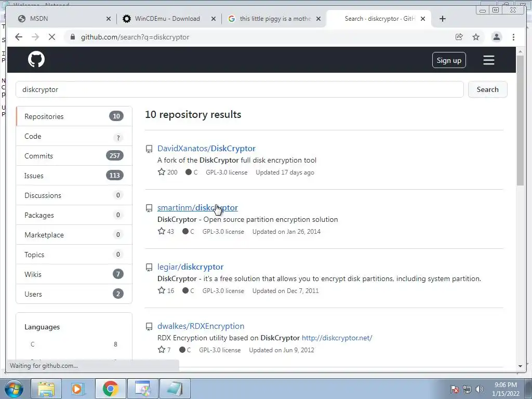Image resolution: width=532 pixels, height=399 pixels.
Task: Select the Packages filter
Action: point(74,215)
